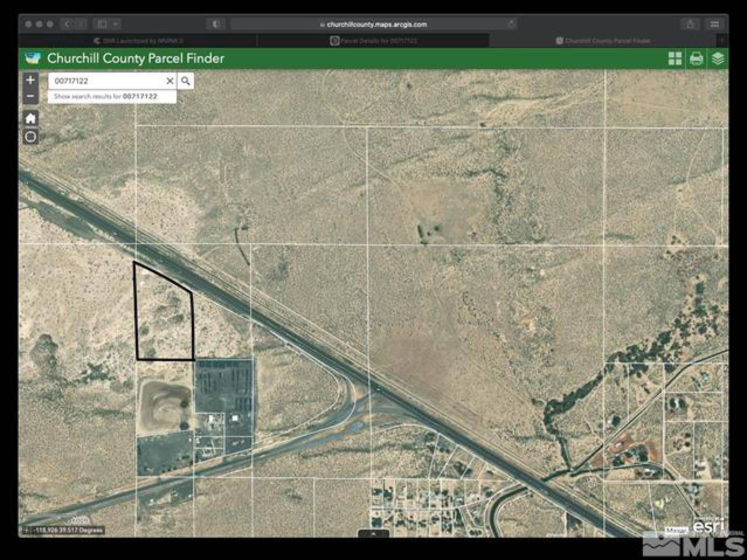Zoom out of the map
Viewport: 747px width, 560px height.
(31, 97)
